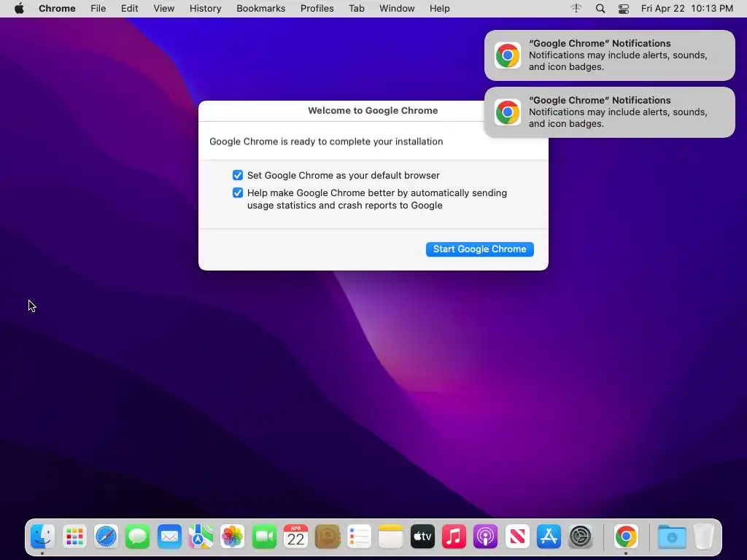Click 'Google Chrome is ready to complete' text

(x=326, y=141)
